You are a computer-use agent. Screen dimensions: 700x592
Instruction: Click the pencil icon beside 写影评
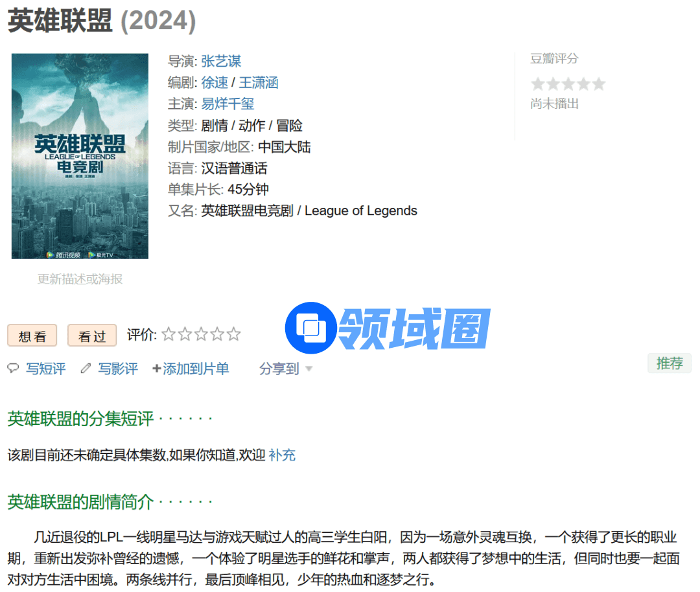86,369
